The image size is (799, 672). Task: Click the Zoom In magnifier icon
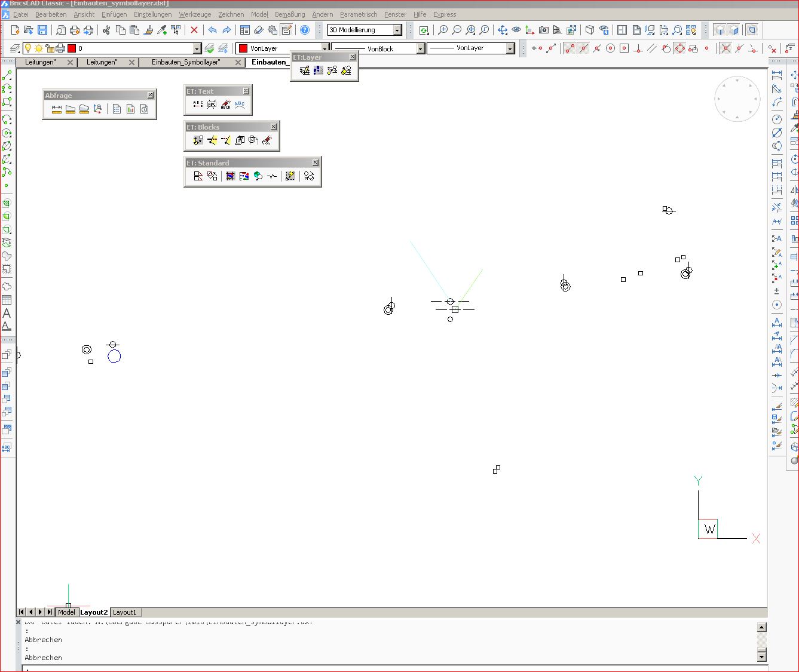click(x=443, y=30)
